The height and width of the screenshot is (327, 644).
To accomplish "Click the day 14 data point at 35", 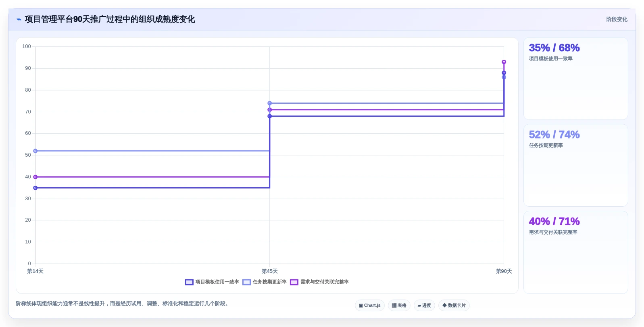I will tap(35, 188).
